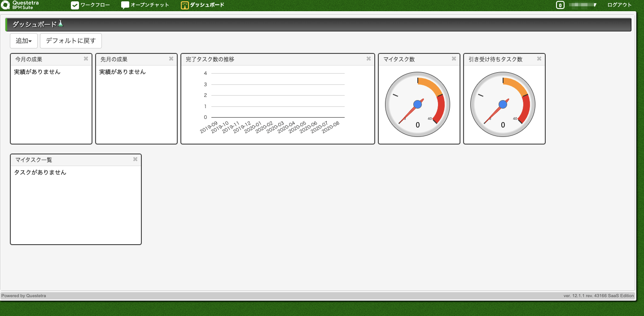
Task: Close the 今月の成果 widget
Action: pyautogui.click(x=86, y=59)
